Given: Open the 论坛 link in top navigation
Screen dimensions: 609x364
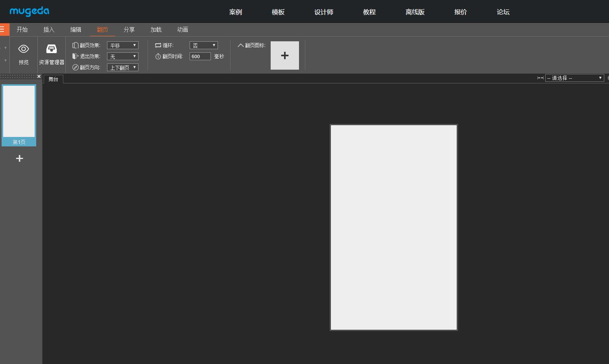Looking at the screenshot, I should (x=503, y=12).
